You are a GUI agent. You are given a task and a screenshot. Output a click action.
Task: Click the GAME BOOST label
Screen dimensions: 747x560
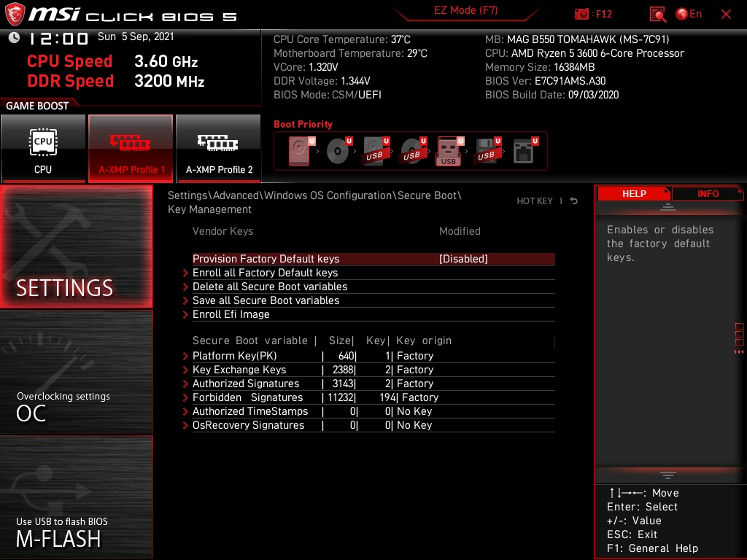pyautogui.click(x=37, y=106)
